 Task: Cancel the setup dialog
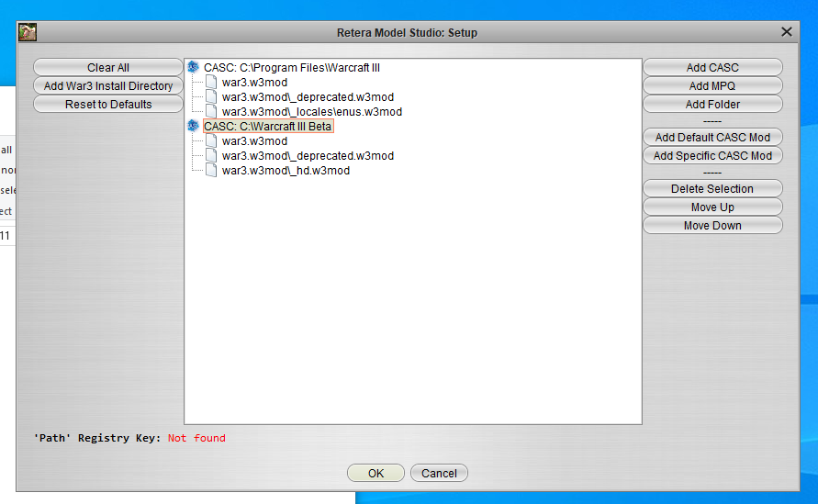pos(439,473)
